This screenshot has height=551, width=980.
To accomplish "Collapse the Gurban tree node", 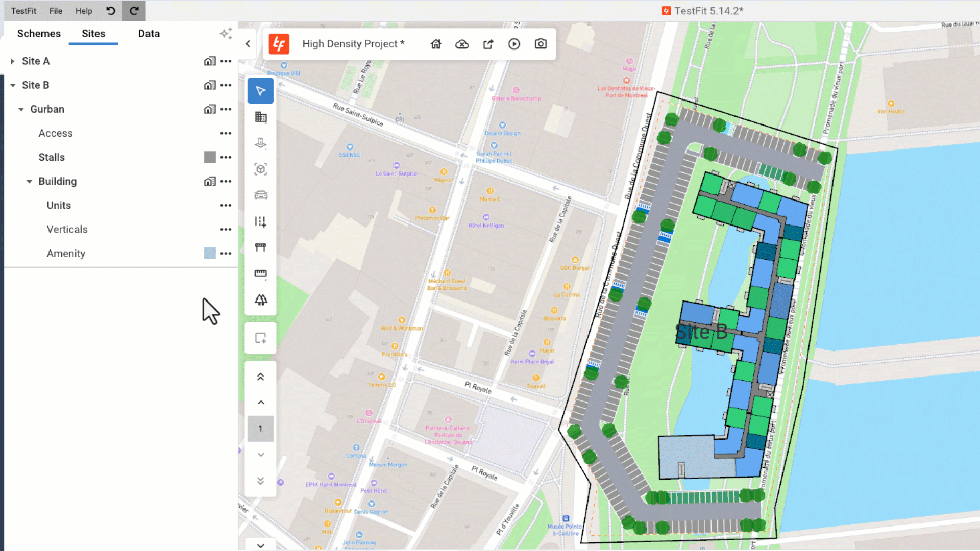I will (21, 109).
